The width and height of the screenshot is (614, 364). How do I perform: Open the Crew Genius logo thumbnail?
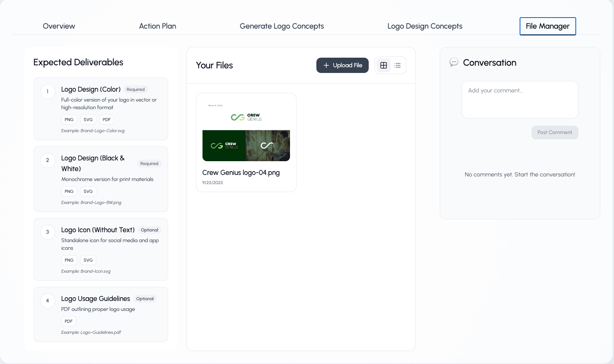[x=246, y=130]
